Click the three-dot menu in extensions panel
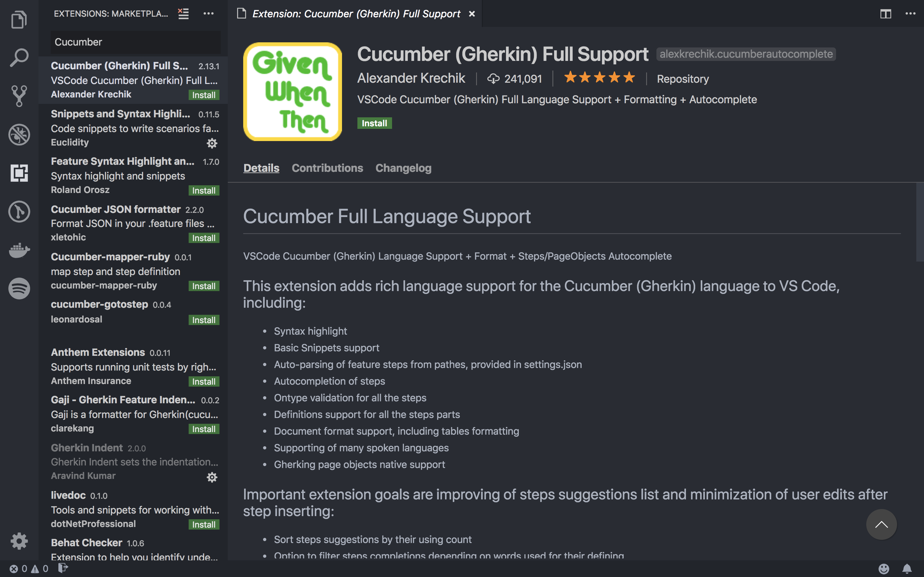 (208, 13)
